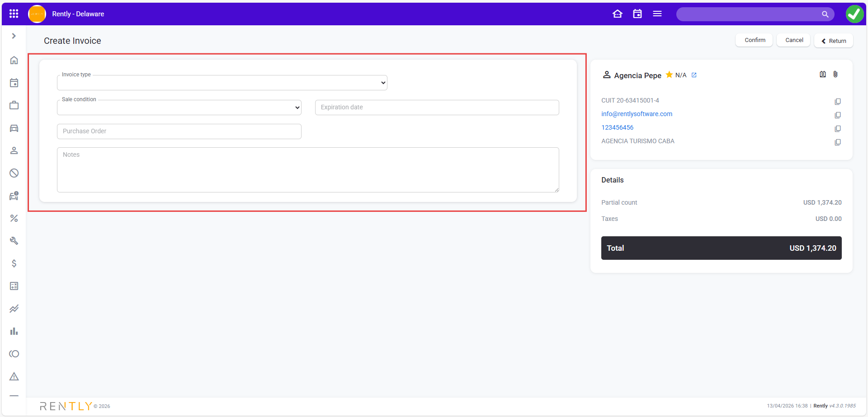Open the Invoice type dropdown
This screenshot has height=417, width=868.
(x=222, y=83)
